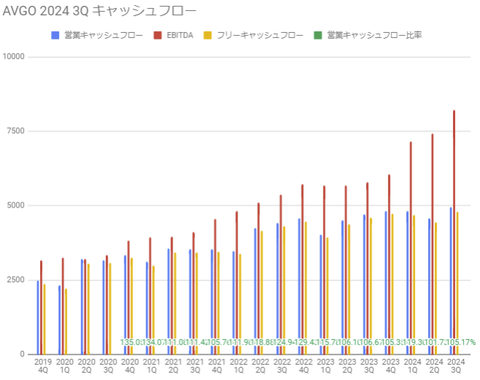This screenshot has width=480, height=380.
Task: Click the green 105.17% data label
Action: [x=461, y=342]
